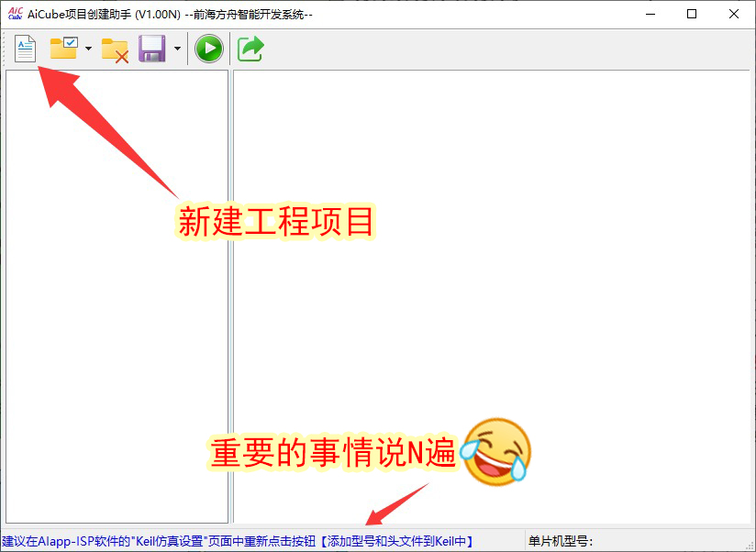Minimize the AiCube window

[x=650, y=14]
